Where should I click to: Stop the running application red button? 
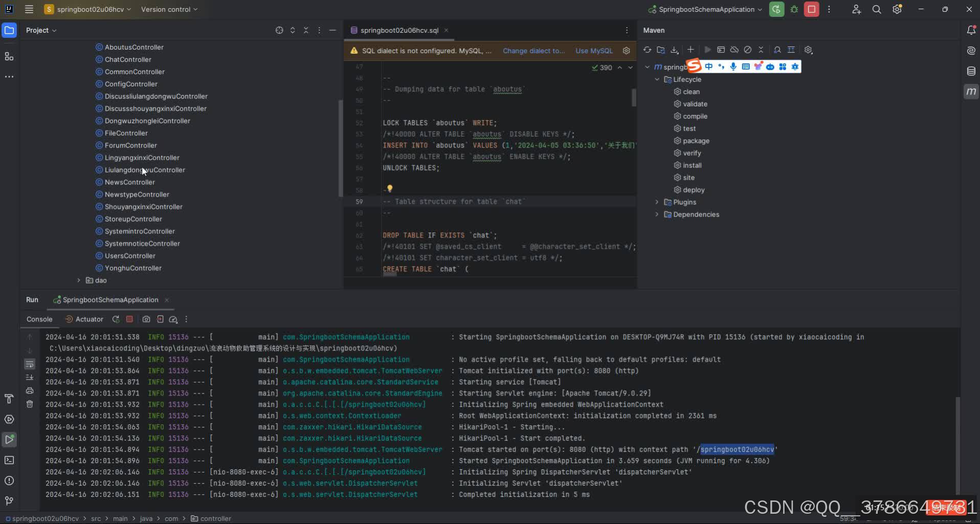[812, 9]
